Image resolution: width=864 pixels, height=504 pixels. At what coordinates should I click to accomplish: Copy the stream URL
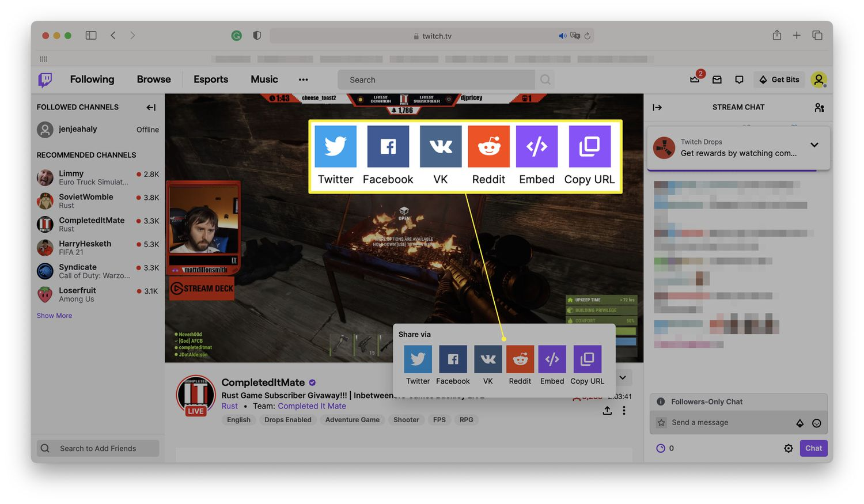click(x=586, y=359)
